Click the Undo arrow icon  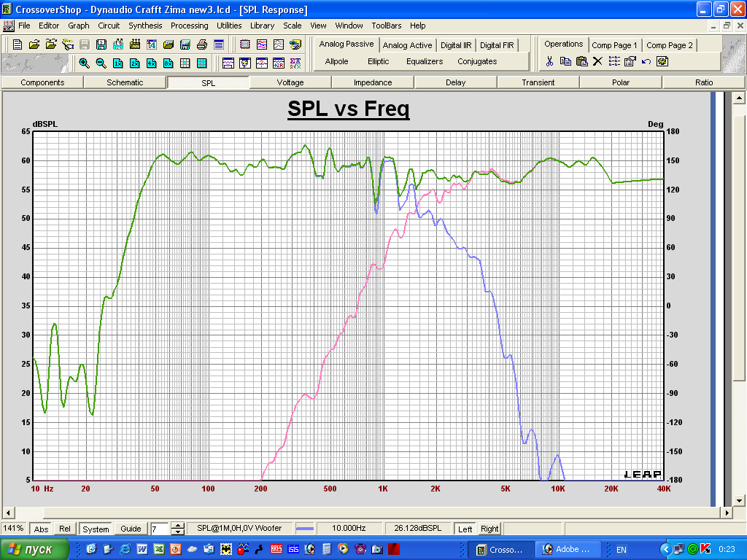646,61
